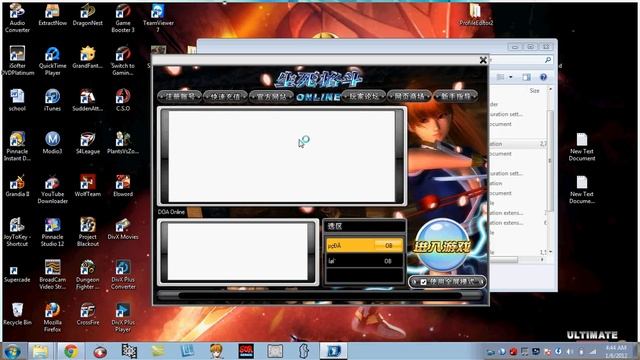The width and height of the screenshot is (640, 360).
Task: Click the Explorer blue help icon
Action: click(543, 77)
